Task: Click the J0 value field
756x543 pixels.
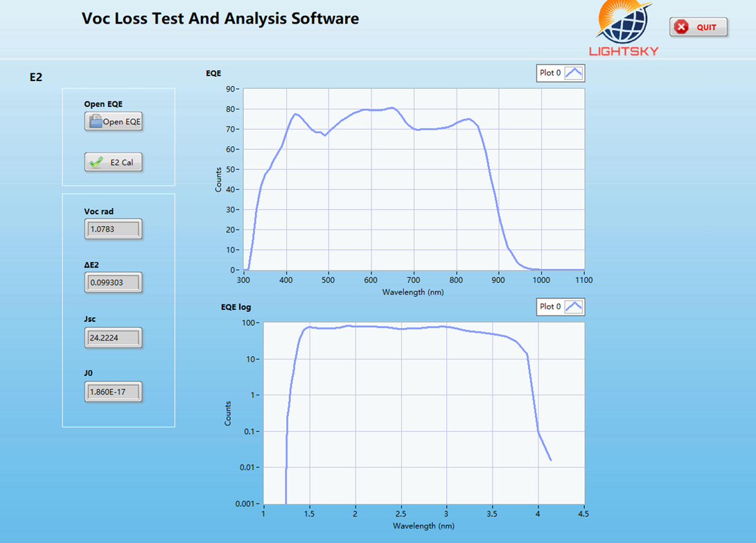Action: point(113,393)
